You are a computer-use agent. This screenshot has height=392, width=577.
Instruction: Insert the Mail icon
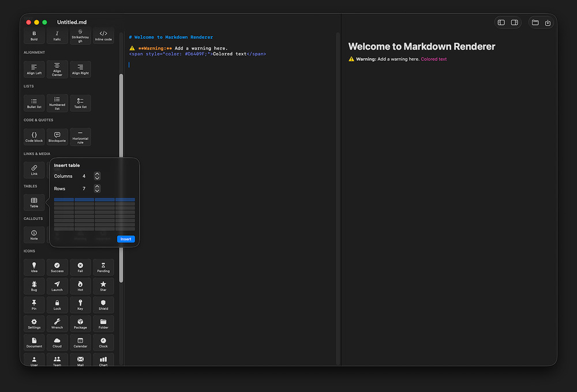[80, 360]
